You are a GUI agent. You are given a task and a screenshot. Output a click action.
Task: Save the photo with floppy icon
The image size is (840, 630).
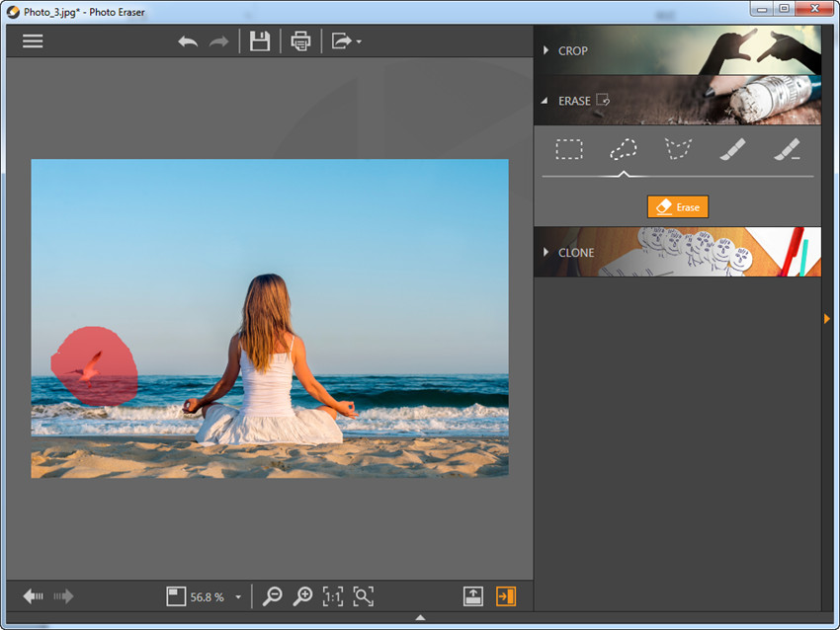pyautogui.click(x=260, y=41)
